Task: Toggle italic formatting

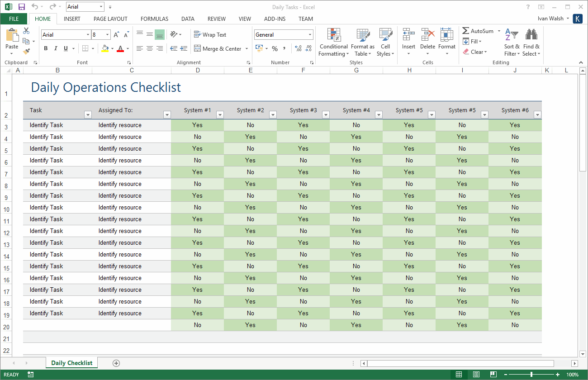Action: 55,47
